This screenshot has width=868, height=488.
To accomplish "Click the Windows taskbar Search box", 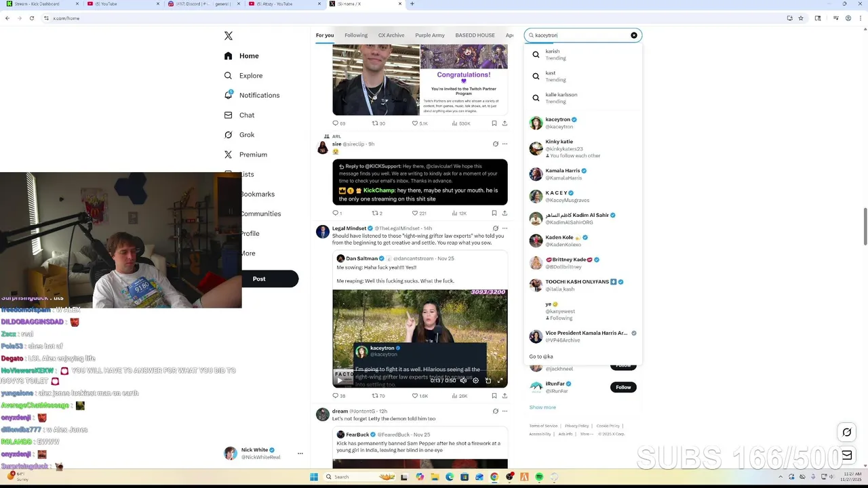I will [x=359, y=476].
